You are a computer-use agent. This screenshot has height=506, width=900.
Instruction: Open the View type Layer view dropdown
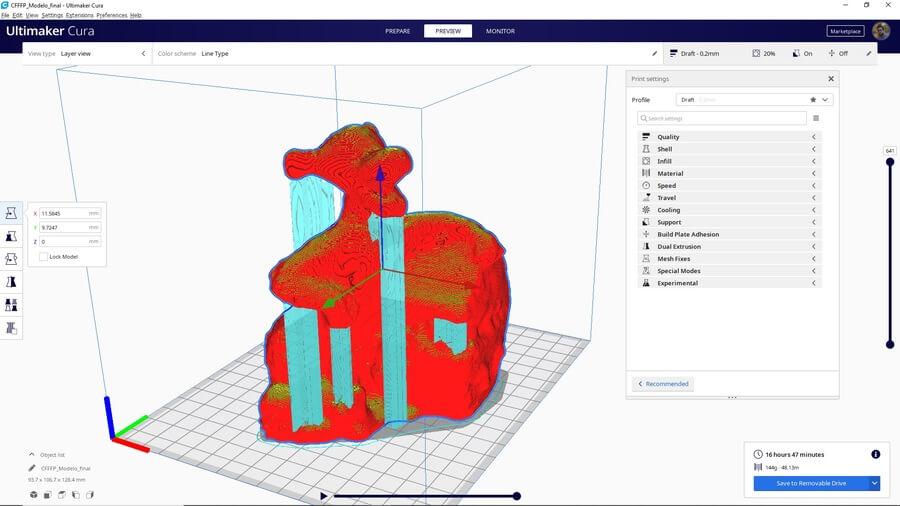86,53
